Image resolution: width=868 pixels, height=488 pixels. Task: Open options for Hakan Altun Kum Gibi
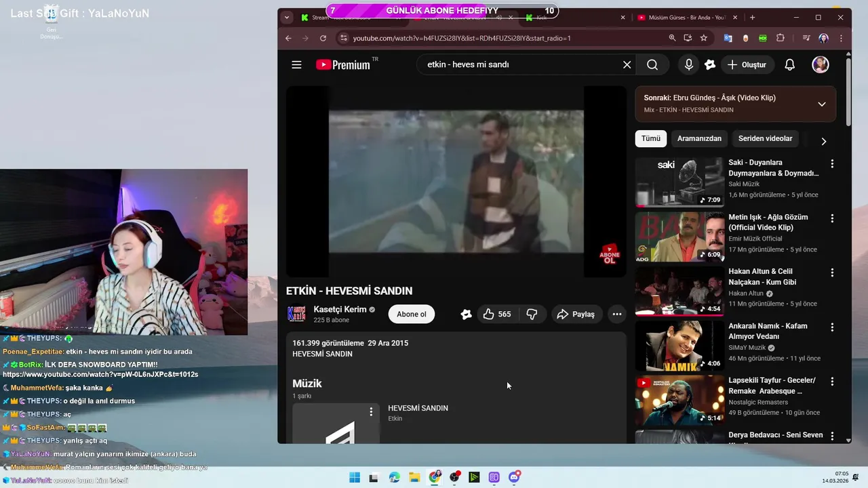tap(832, 273)
